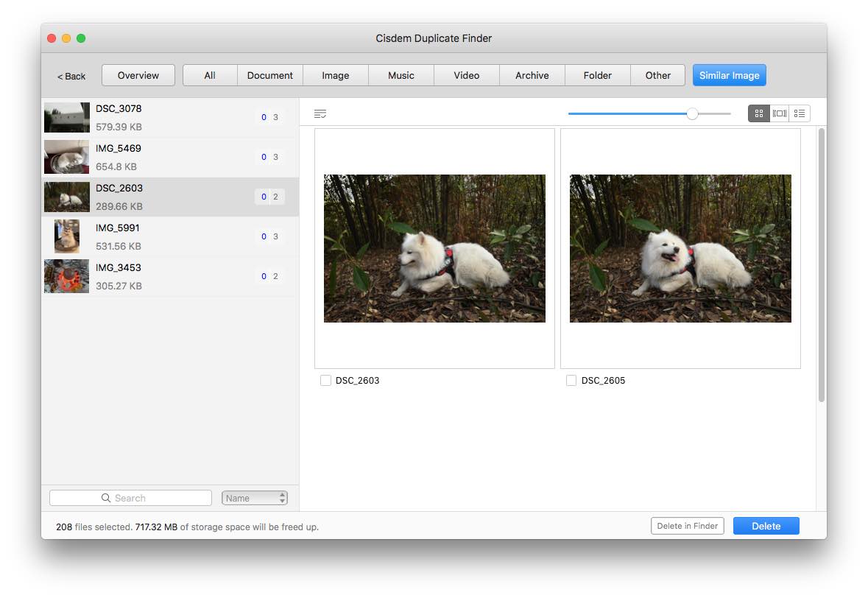Switch to the Folder tab
The width and height of the screenshot is (868, 598).
click(x=598, y=75)
